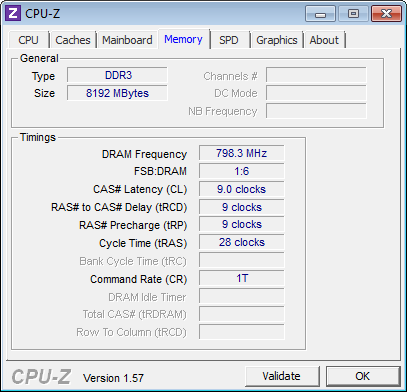Click the CPU-Z purple Z title icon
407x392 pixels.
[13, 13]
